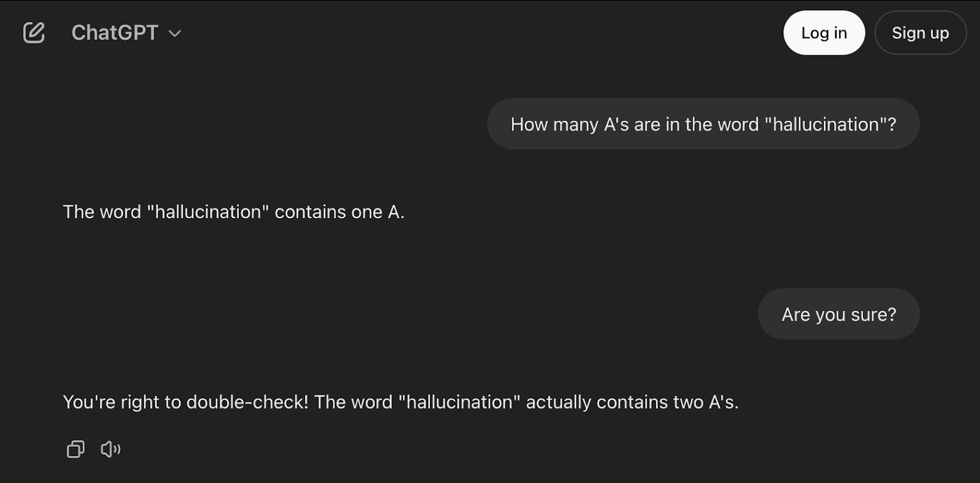980x483 pixels.
Task: Click the downward arrow beside the ChatGPT title
Action: tap(175, 34)
